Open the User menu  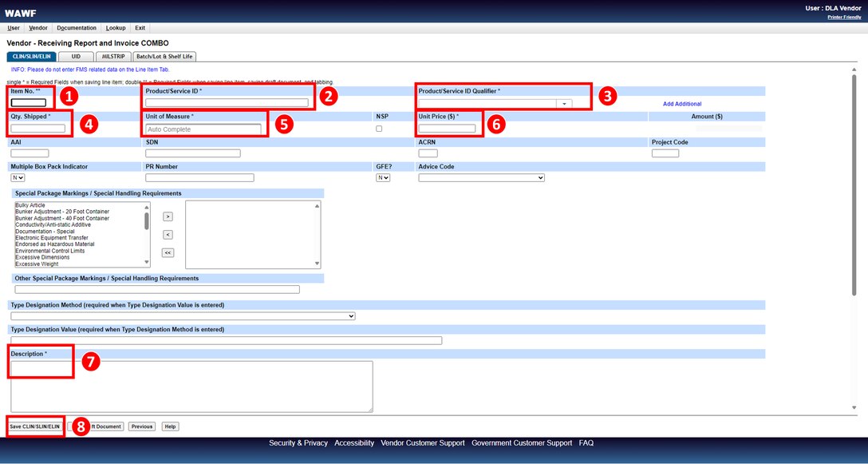point(14,28)
